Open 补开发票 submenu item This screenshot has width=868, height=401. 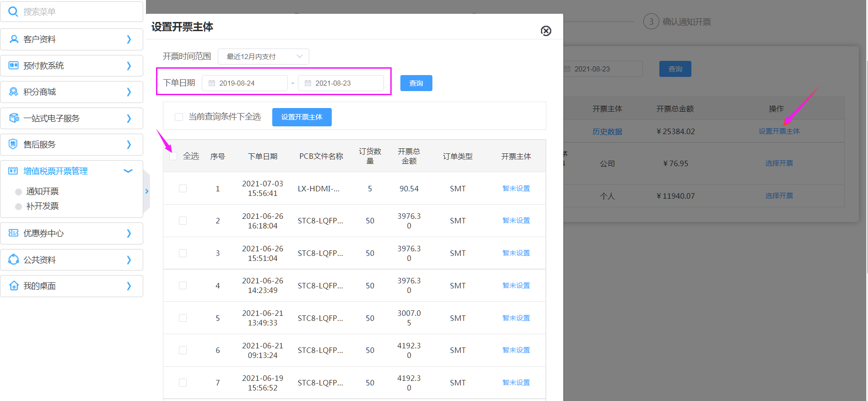[42, 206]
